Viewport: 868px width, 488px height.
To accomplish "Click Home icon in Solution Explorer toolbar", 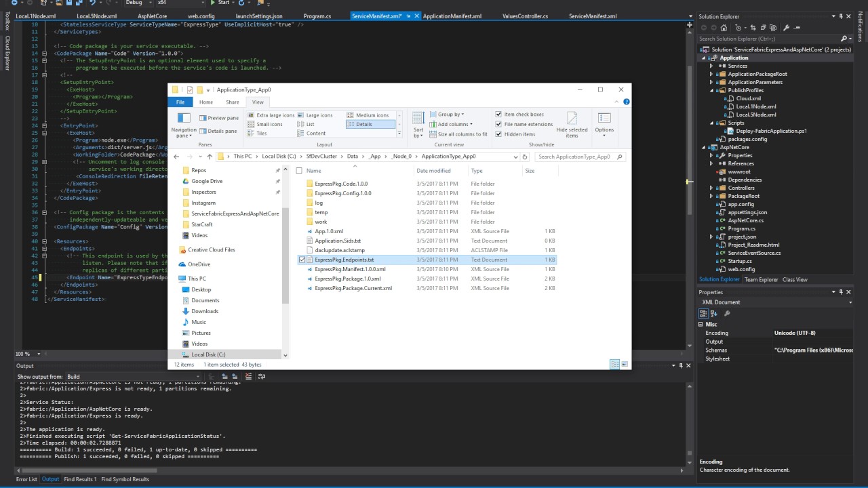I will tap(724, 28).
